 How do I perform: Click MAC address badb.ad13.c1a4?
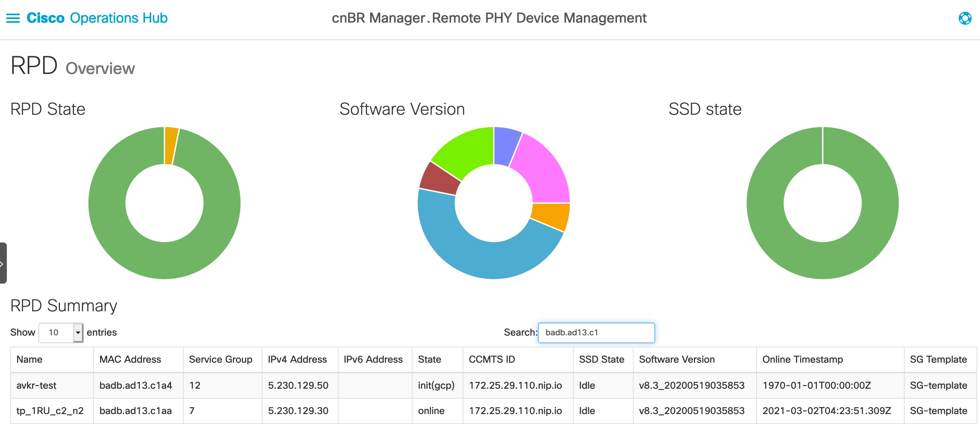(x=135, y=386)
